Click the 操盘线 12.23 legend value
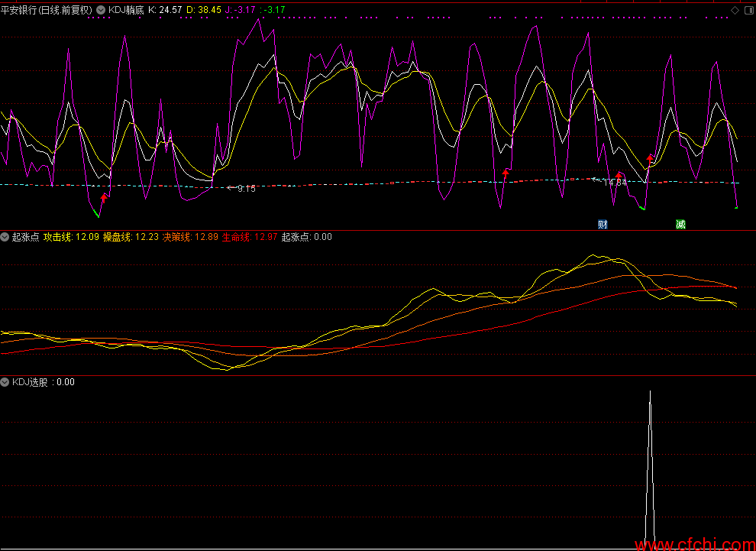Viewport: 756px width, 551px height. click(x=131, y=237)
